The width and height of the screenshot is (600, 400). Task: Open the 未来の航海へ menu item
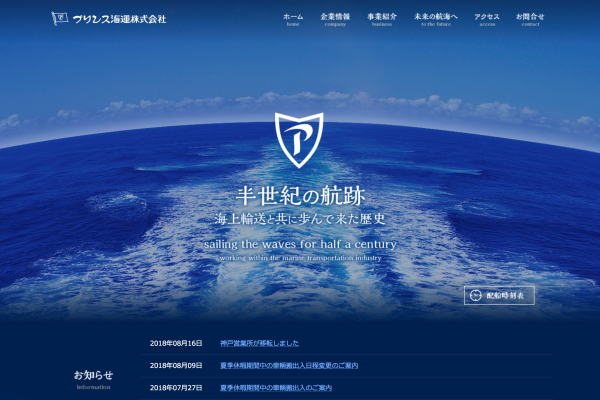coord(436,20)
